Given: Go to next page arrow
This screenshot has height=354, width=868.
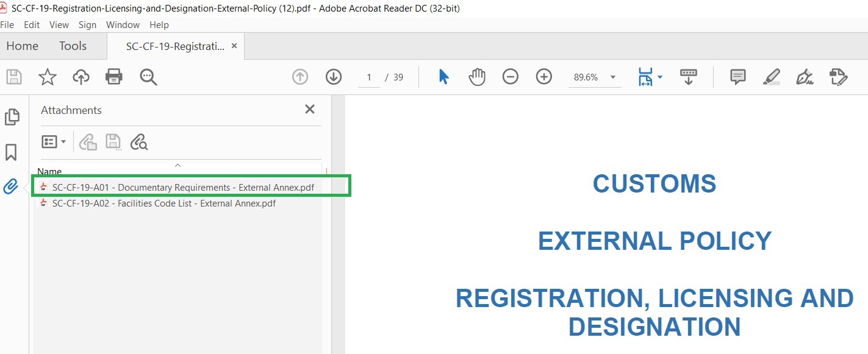Looking at the screenshot, I should click(x=333, y=77).
